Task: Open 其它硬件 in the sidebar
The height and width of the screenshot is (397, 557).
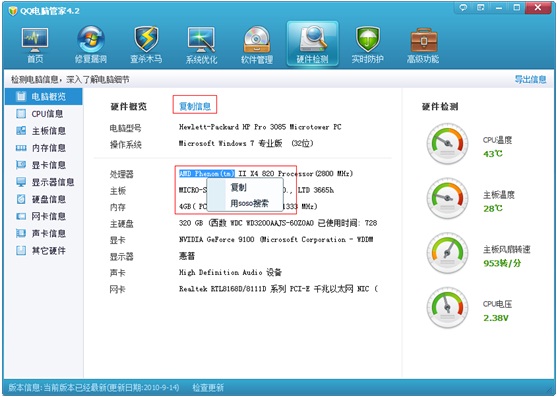Action: [x=44, y=251]
